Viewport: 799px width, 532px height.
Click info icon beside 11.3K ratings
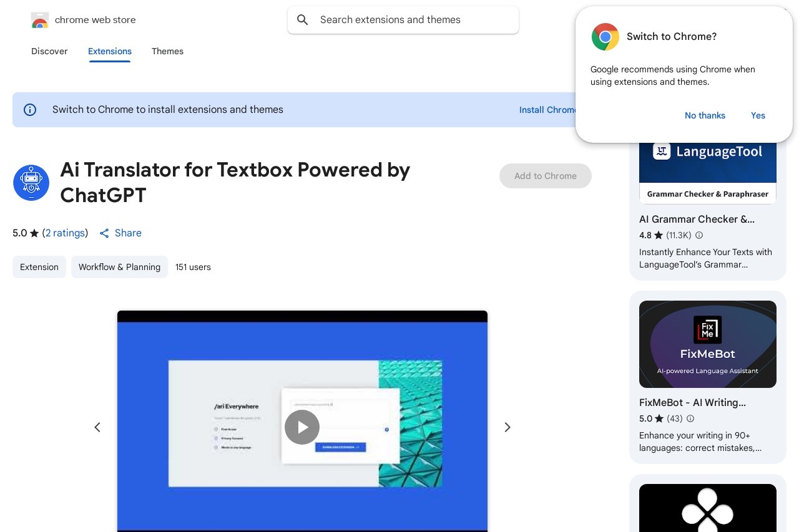click(699, 235)
